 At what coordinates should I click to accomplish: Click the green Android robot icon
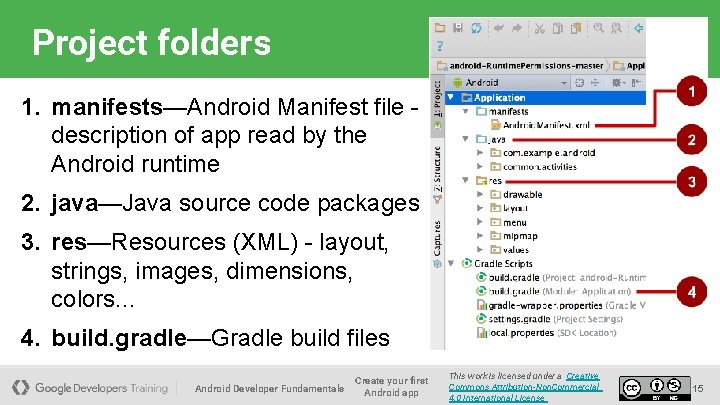coord(457,83)
